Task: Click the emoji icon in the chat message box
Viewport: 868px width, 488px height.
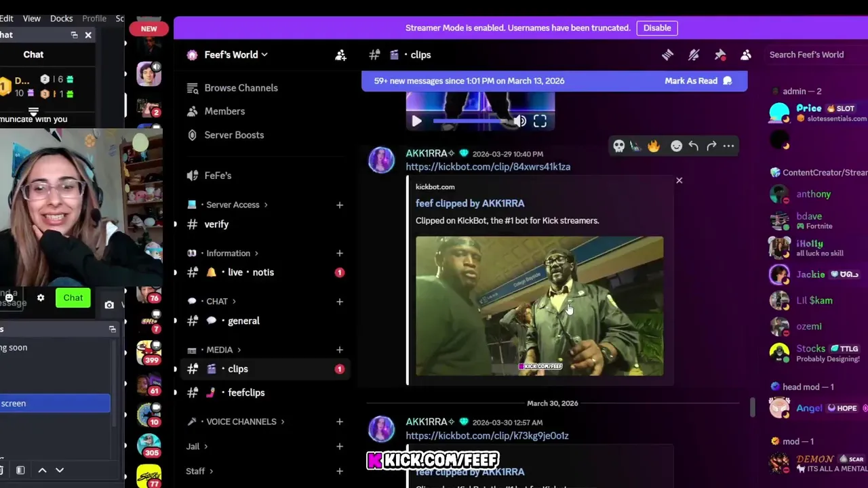Action: [9, 298]
